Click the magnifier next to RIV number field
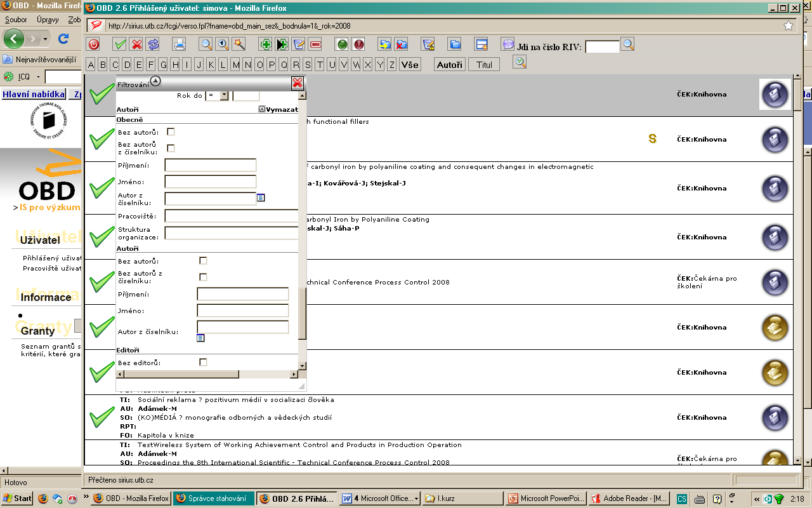 tap(627, 45)
